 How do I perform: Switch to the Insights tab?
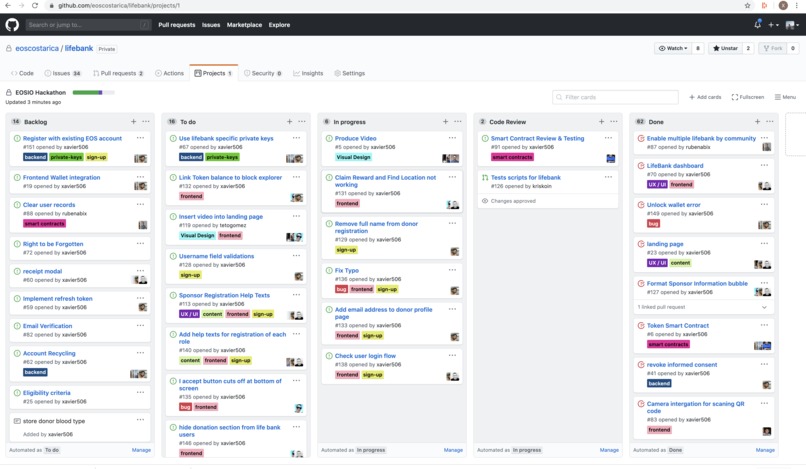point(308,73)
